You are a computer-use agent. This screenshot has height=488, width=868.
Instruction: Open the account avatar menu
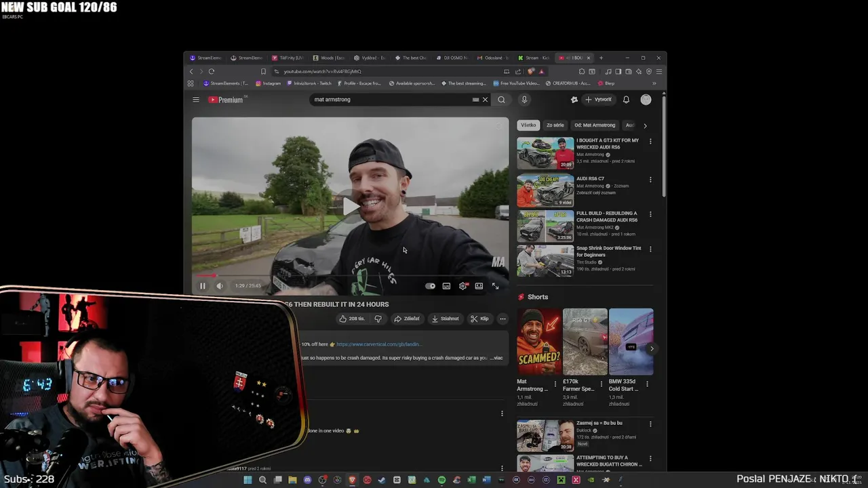(x=646, y=100)
